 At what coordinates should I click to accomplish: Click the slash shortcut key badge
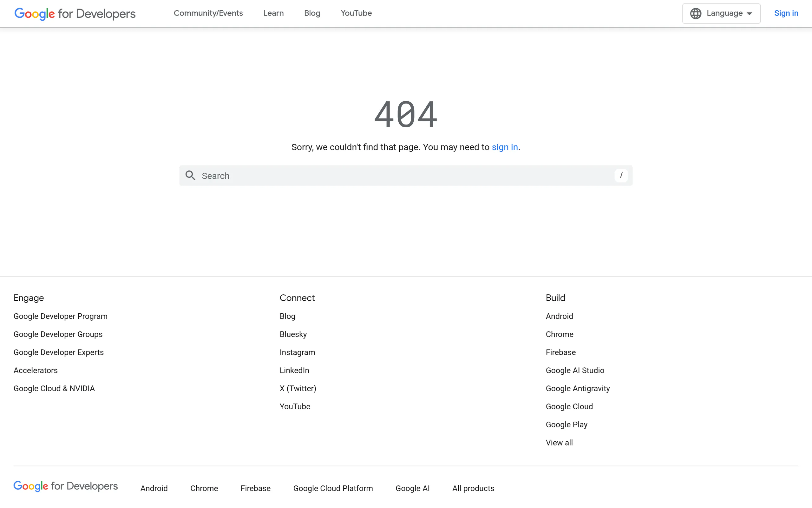tap(621, 175)
